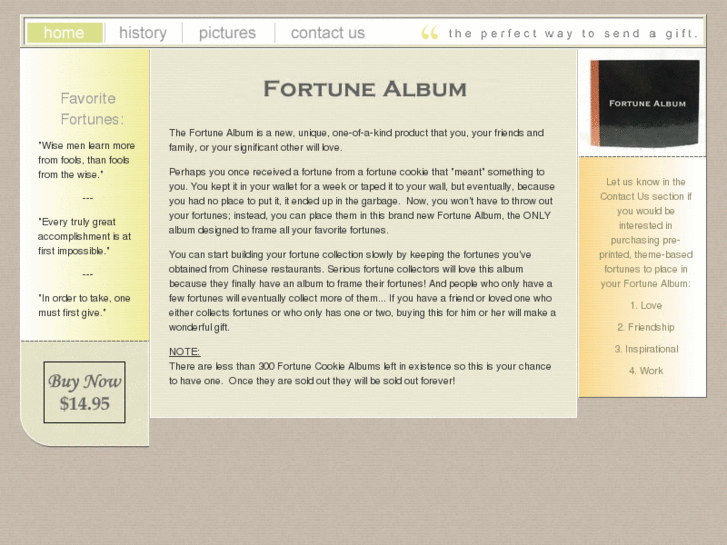Click the Fortune Album page heading
The width and height of the screenshot is (727, 545).
pyautogui.click(x=365, y=89)
